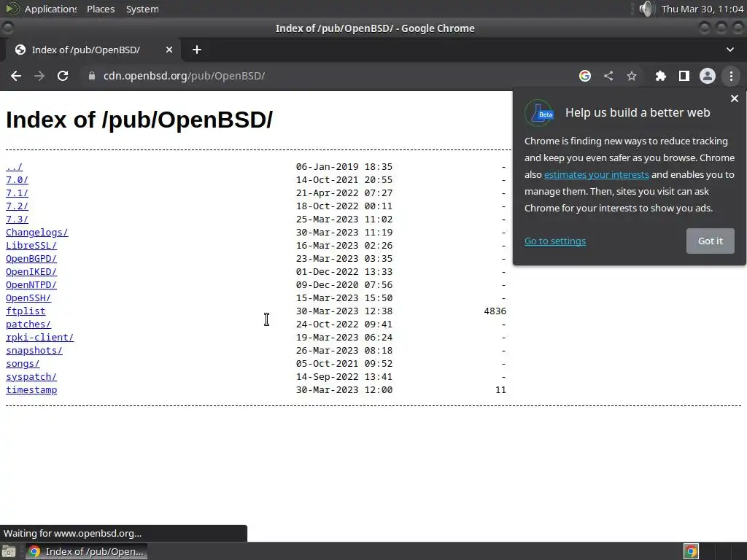Image resolution: width=747 pixels, height=560 pixels.
Task: Click the Beta flask icon in popup
Action: tap(539, 113)
